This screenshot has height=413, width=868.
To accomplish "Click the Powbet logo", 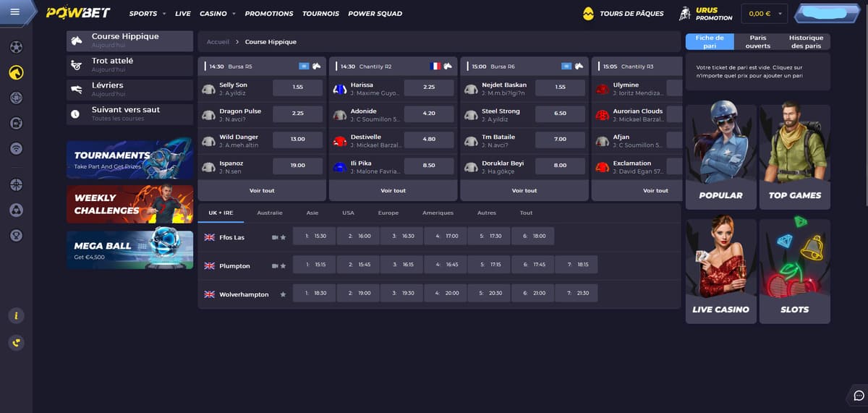I will point(77,13).
